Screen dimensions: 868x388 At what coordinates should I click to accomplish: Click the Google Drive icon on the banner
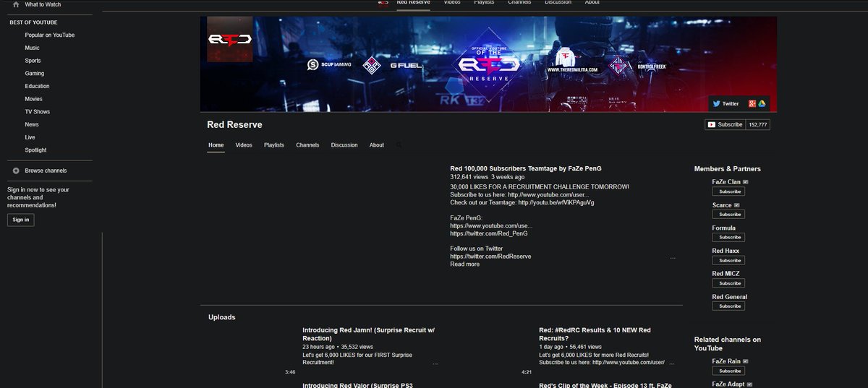[x=762, y=103]
